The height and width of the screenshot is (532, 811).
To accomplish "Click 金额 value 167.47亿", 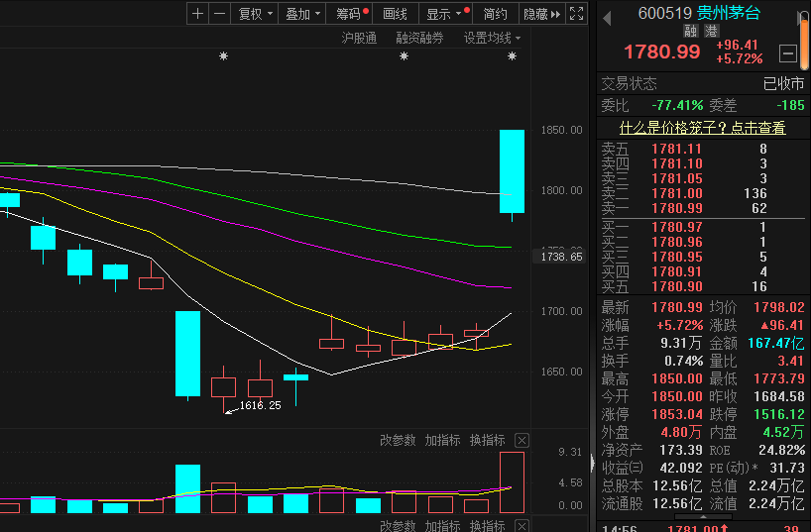I will pyautogui.click(x=776, y=343).
